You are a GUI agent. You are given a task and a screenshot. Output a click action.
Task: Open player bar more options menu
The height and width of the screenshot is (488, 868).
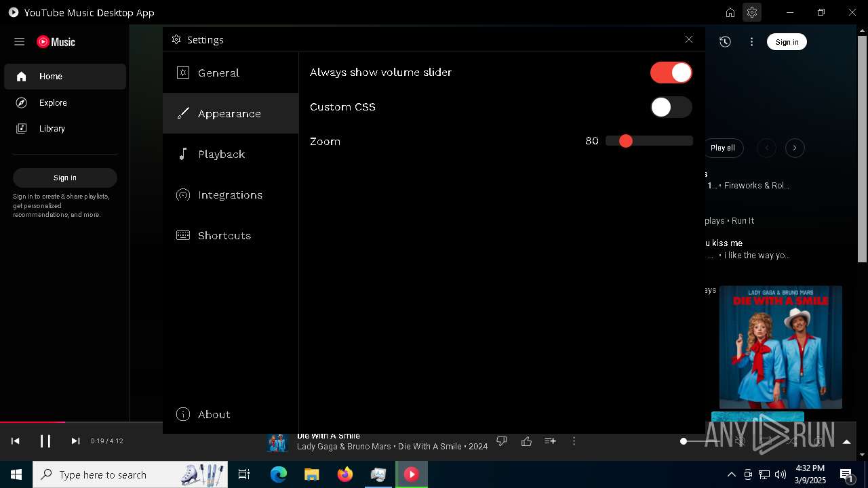(x=574, y=441)
